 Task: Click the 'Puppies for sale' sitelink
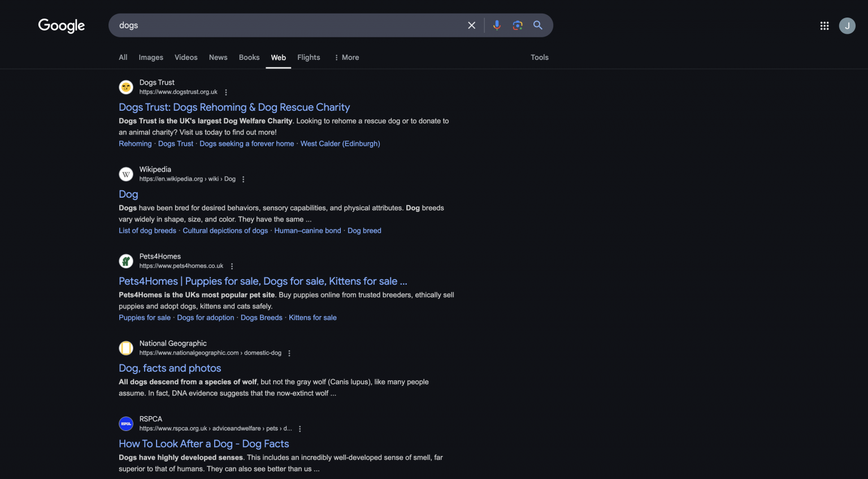point(145,317)
